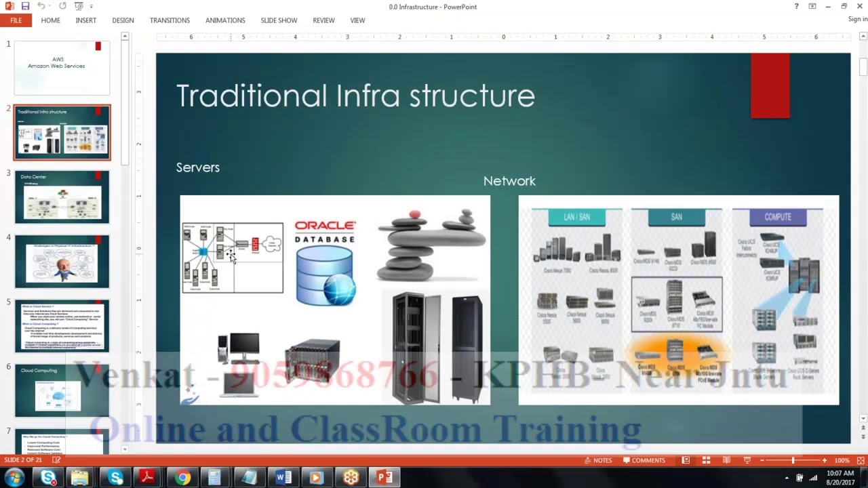The height and width of the screenshot is (488, 868).
Task: Open Microsoft Word from taskbar
Action: tap(283, 478)
